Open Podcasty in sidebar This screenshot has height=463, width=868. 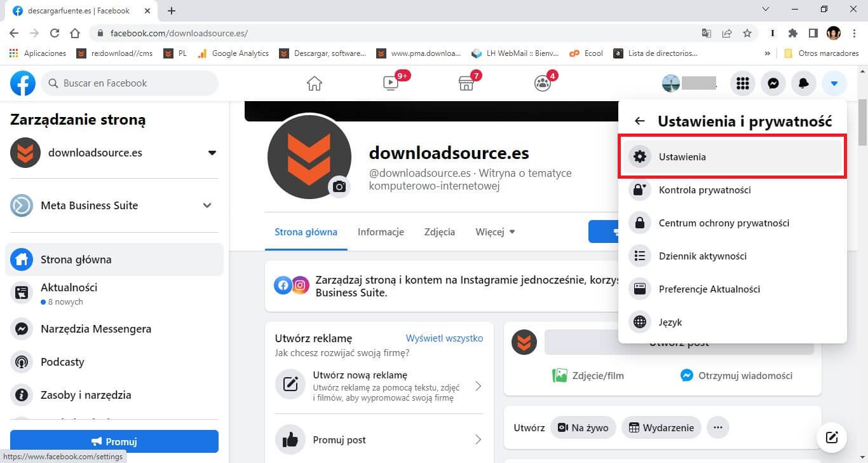click(x=114, y=362)
